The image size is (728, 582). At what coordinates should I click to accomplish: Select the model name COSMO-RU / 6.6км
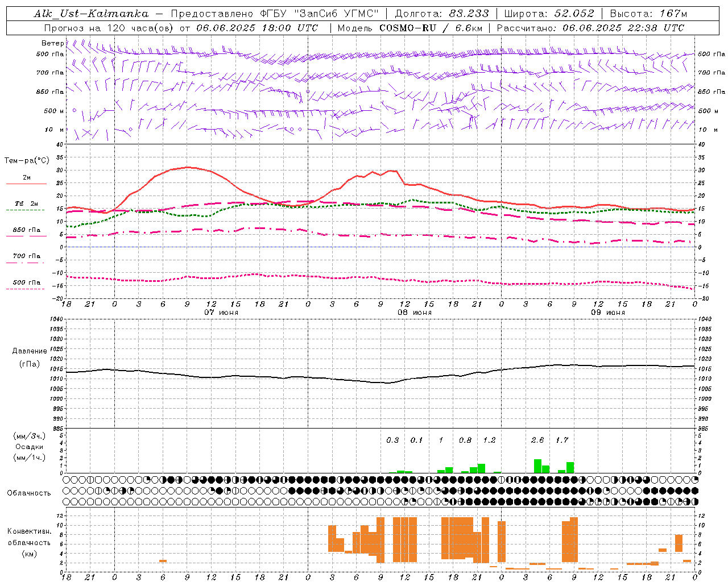point(431,28)
